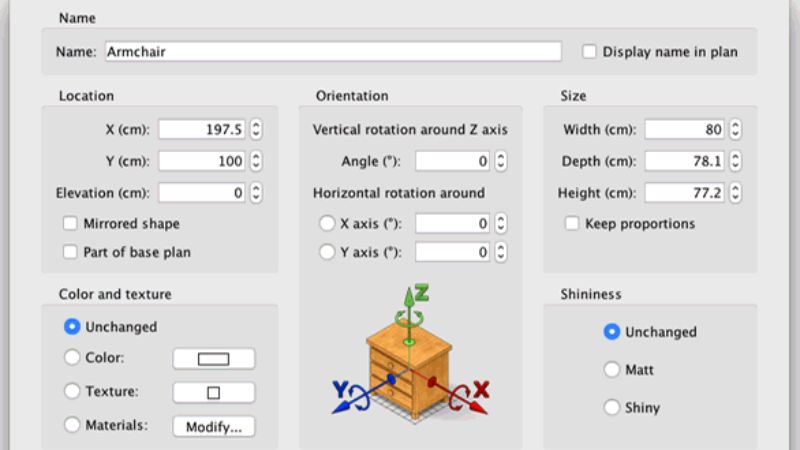Adjust the Height stepper arrows
800x450 pixels.
735,193
